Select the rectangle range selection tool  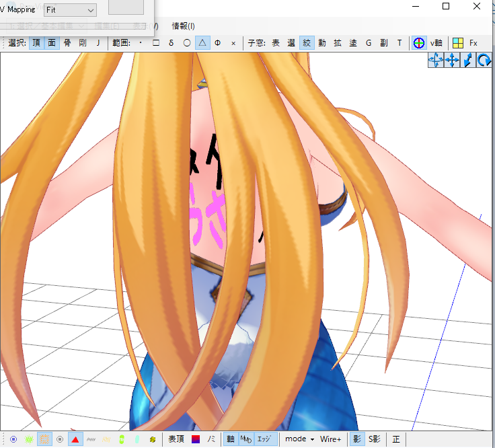coord(156,43)
